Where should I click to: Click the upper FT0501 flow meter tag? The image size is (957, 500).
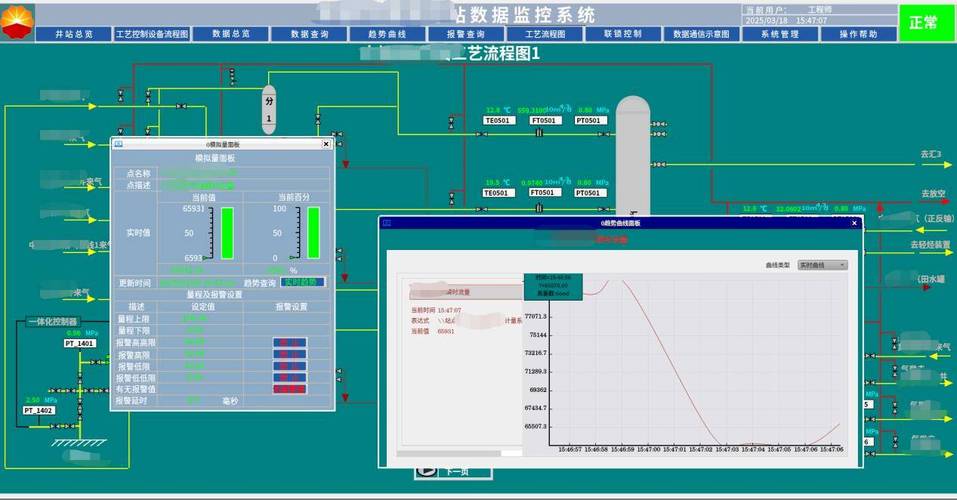(x=543, y=120)
